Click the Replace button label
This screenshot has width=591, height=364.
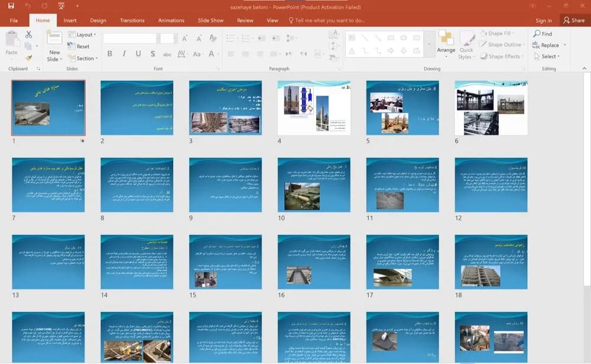(550, 45)
